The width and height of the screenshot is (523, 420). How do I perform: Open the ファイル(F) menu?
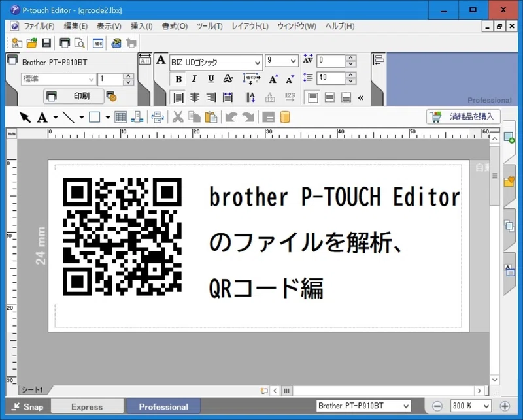(39, 26)
